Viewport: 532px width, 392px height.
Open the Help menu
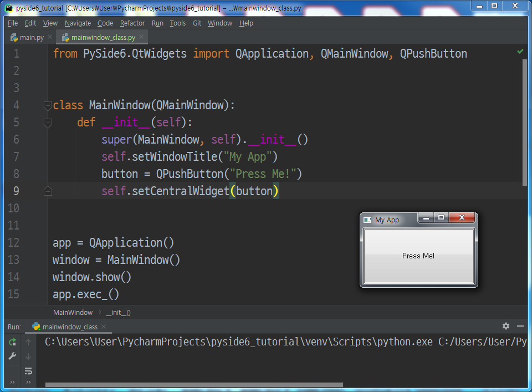[x=246, y=23]
